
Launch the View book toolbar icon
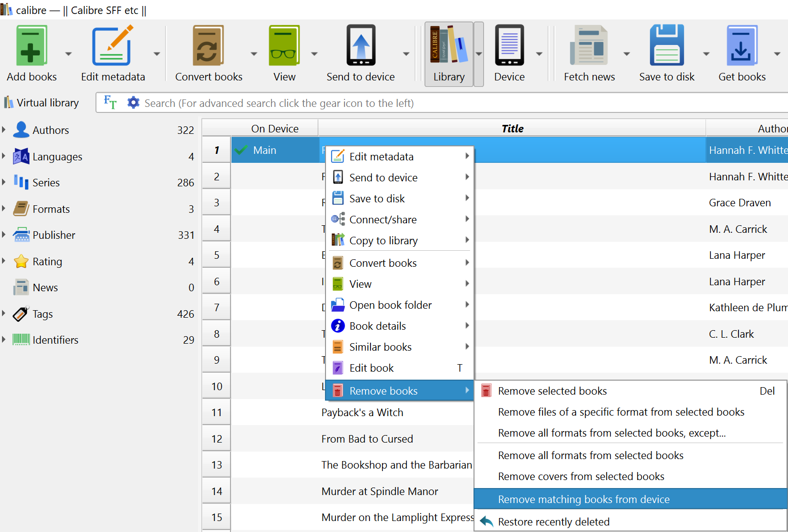tap(284, 45)
